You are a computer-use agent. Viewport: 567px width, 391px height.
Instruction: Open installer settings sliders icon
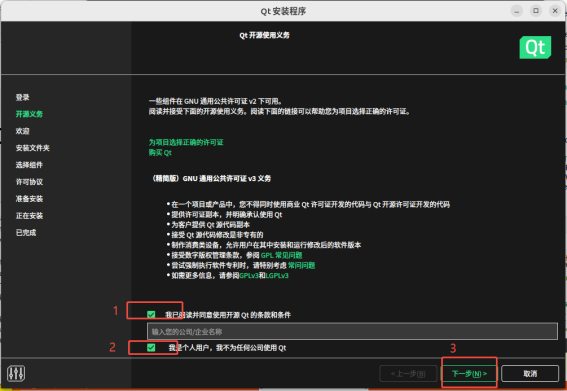click(16, 373)
